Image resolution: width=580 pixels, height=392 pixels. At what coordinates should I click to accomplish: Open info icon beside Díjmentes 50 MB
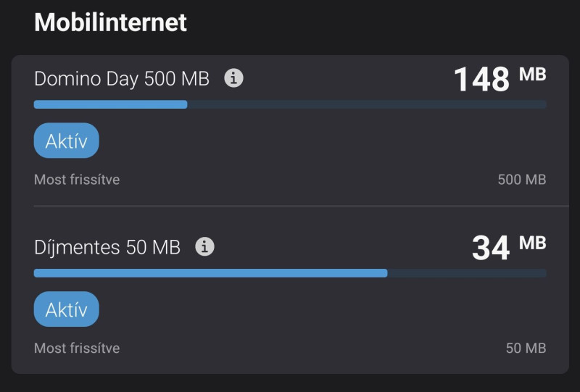pyautogui.click(x=204, y=246)
